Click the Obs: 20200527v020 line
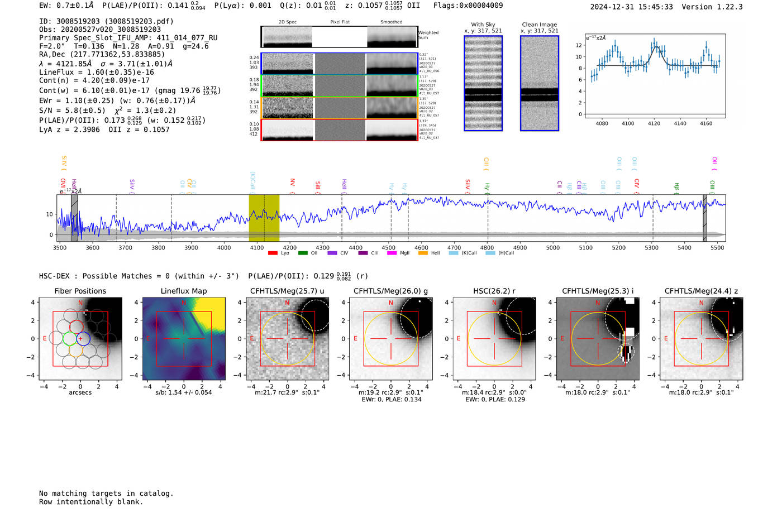The height and width of the screenshot is (532, 782). tap(100, 30)
